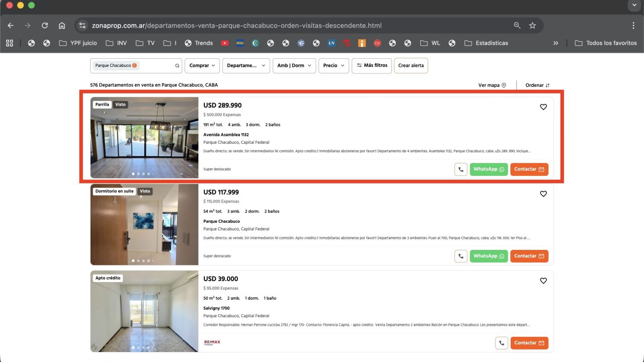Open the USD 39.000 apartment photo thumbnail
Image resolution: width=644 pixels, height=362 pixels.
point(144,311)
